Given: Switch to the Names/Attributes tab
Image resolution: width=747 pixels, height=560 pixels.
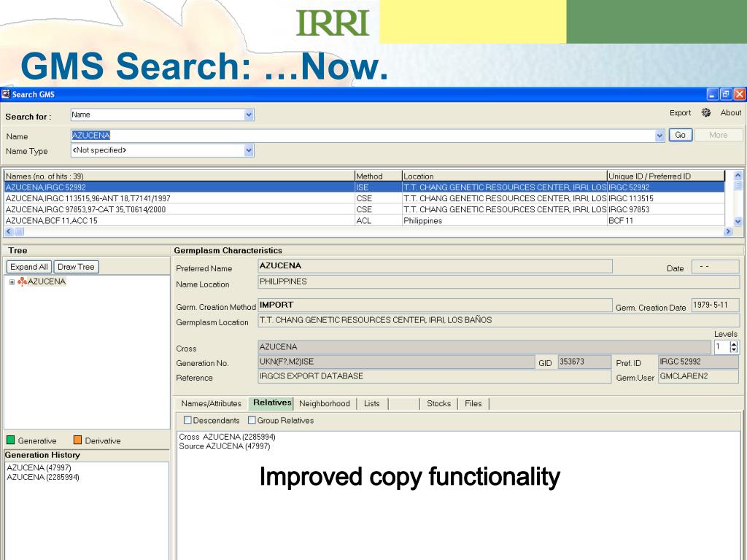Looking at the screenshot, I should (x=211, y=403).
